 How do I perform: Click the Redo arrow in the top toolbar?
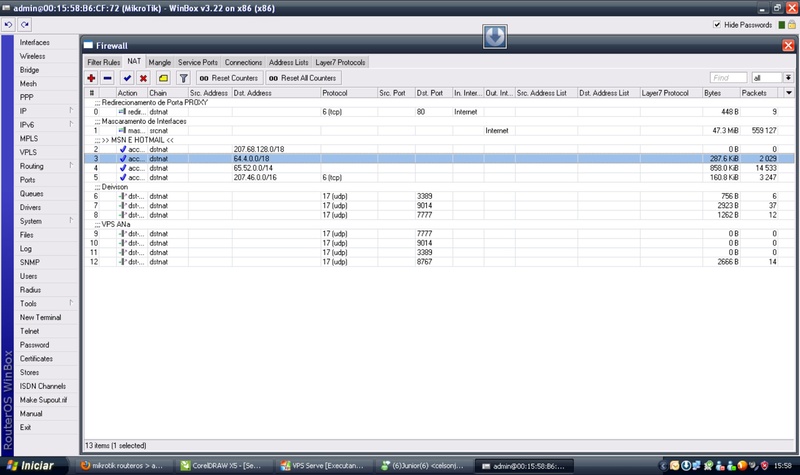coord(24,24)
